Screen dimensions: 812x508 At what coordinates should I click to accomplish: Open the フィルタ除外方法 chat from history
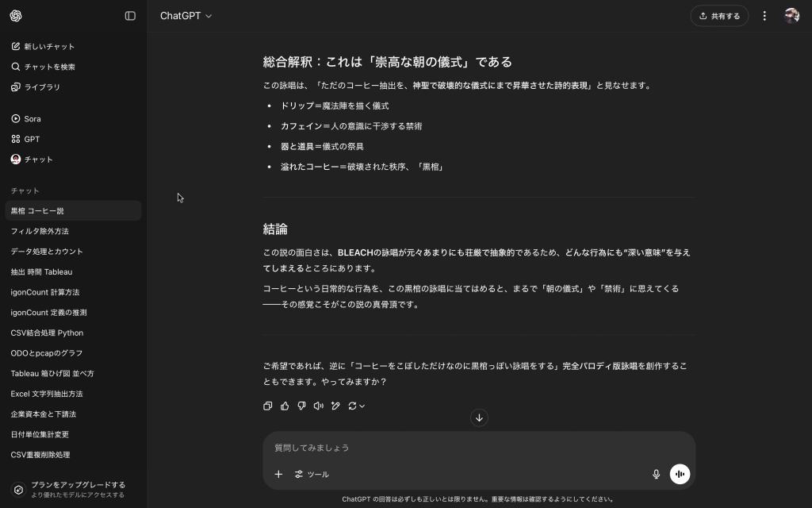(40, 231)
